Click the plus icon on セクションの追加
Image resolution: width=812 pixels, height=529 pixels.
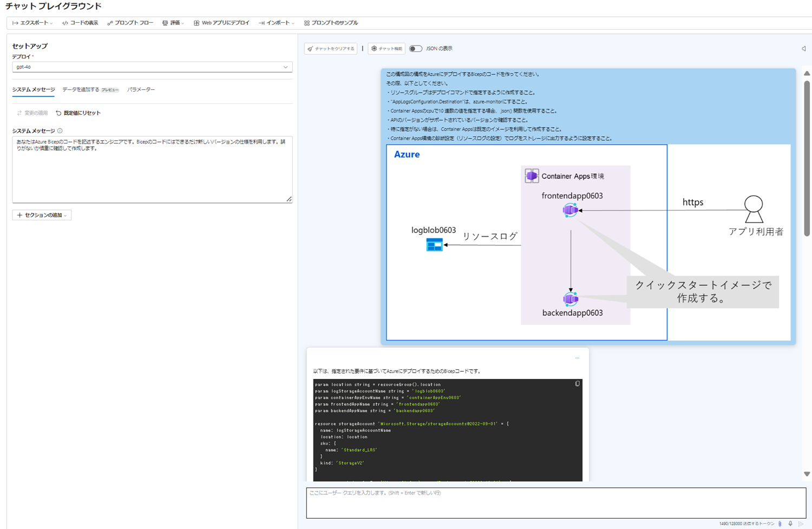pyautogui.click(x=19, y=215)
